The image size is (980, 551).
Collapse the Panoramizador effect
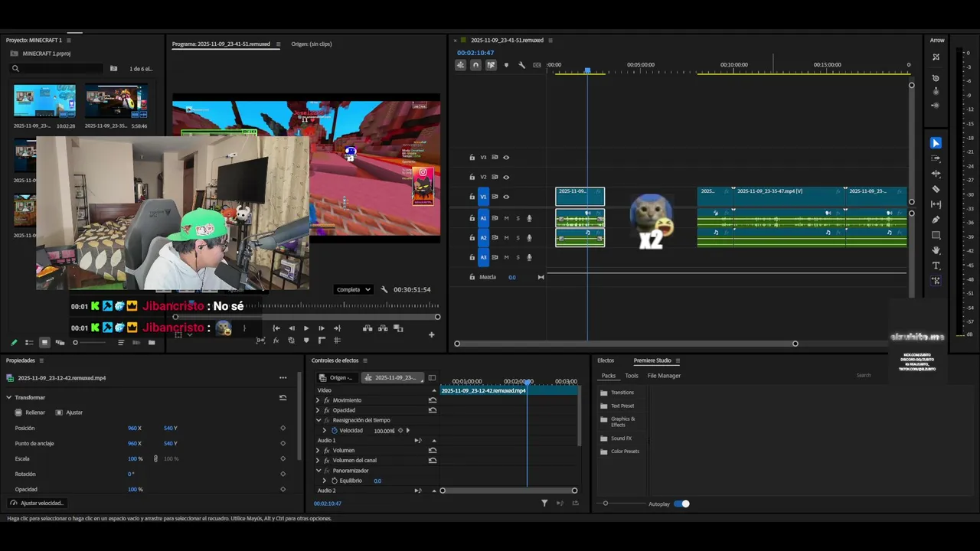pyautogui.click(x=318, y=471)
